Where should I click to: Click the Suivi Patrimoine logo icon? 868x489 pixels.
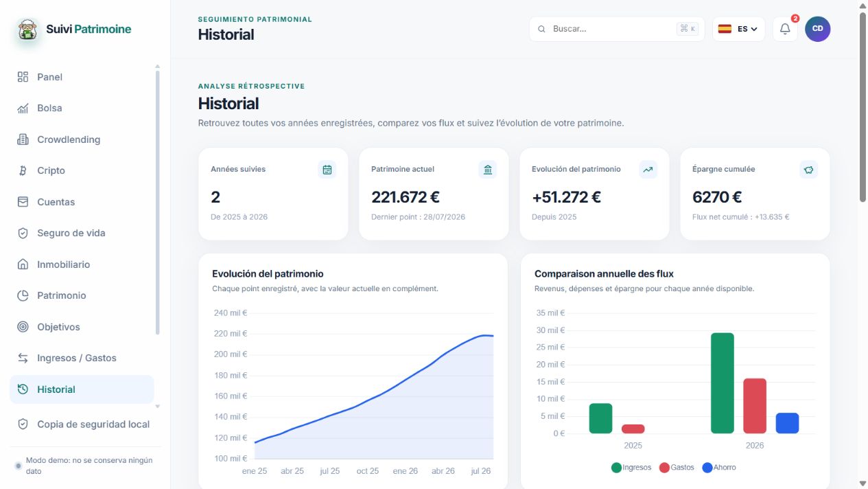point(27,30)
